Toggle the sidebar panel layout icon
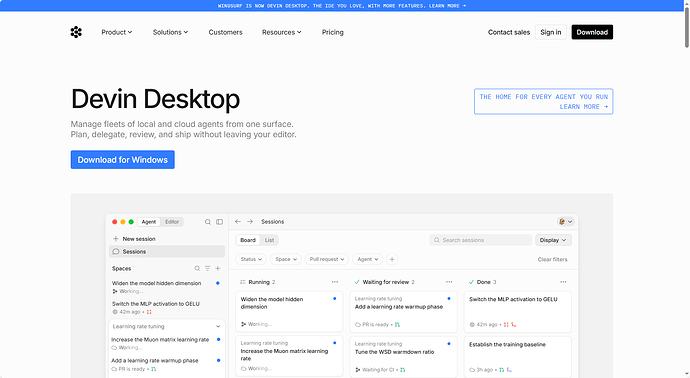690x378 pixels. tap(220, 222)
